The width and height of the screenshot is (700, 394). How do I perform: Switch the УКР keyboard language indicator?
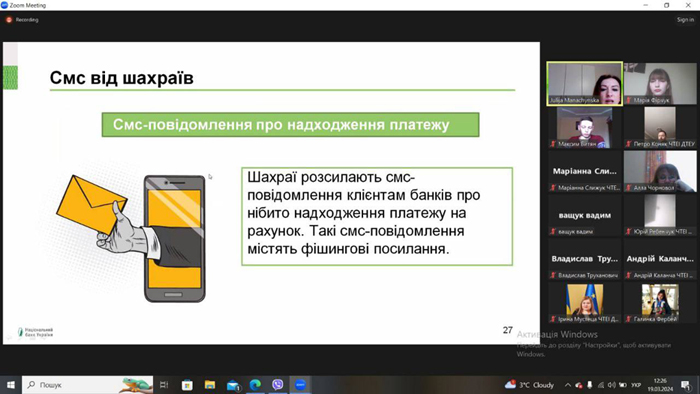point(636,385)
